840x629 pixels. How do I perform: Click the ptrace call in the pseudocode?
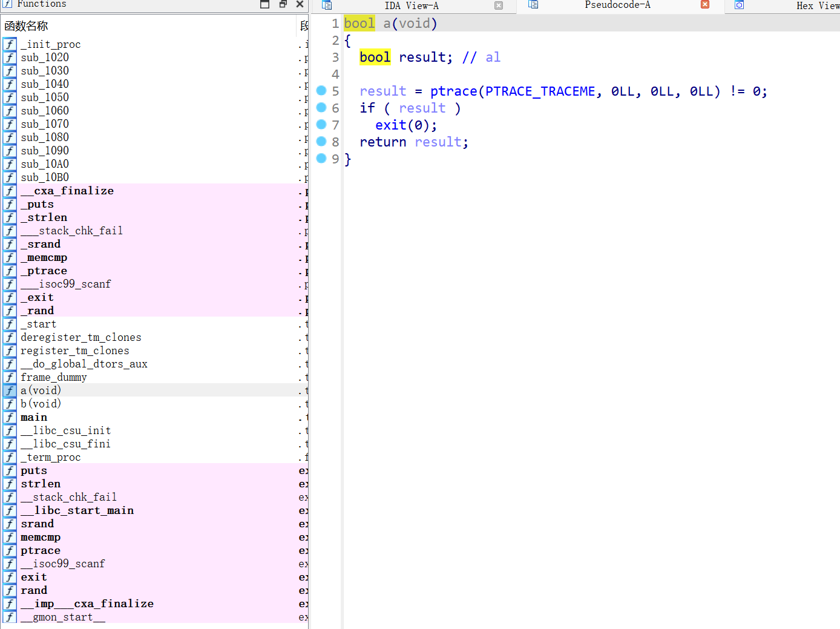click(x=453, y=91)
